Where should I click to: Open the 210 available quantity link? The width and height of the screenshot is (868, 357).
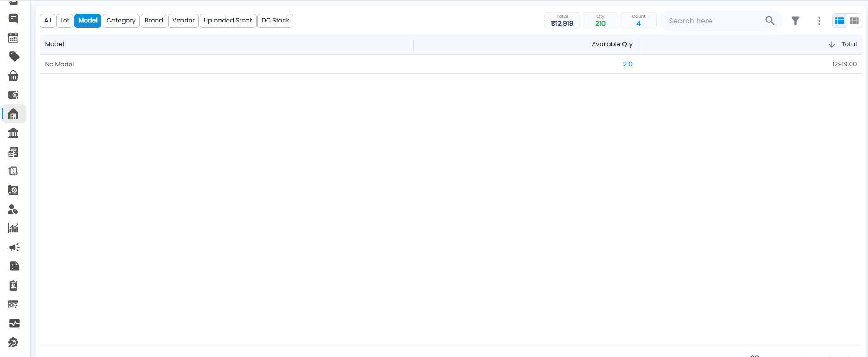(x=628, y=64)
